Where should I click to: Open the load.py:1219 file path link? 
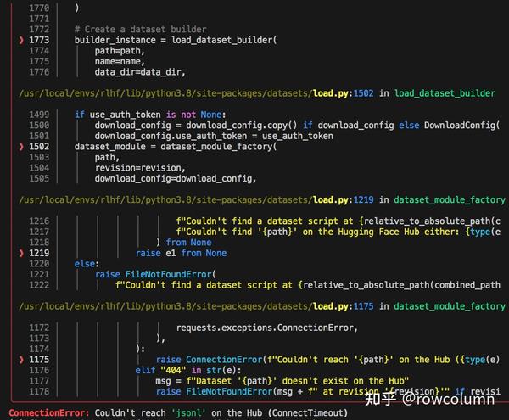pos(196,200)
